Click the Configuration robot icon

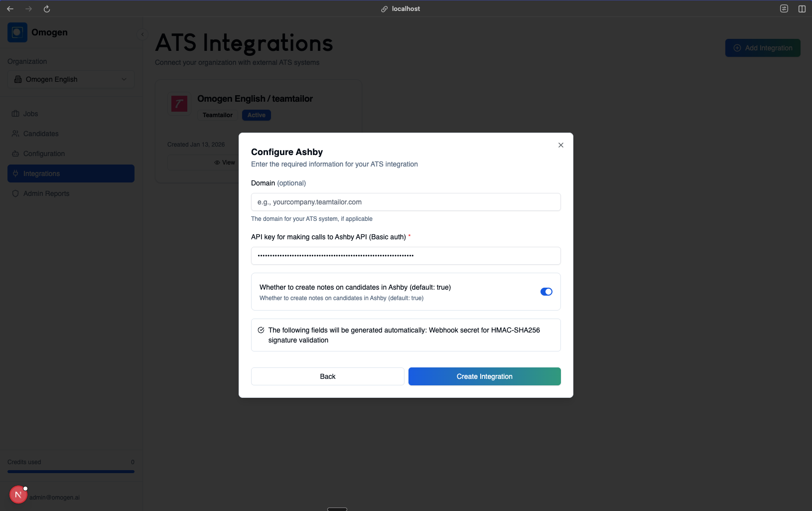pyautogui.click(x=15, y=154)
